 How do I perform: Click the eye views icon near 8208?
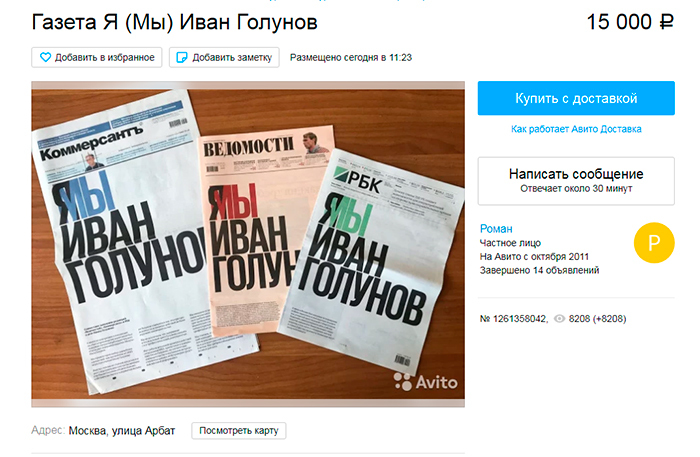coord(559,319)
